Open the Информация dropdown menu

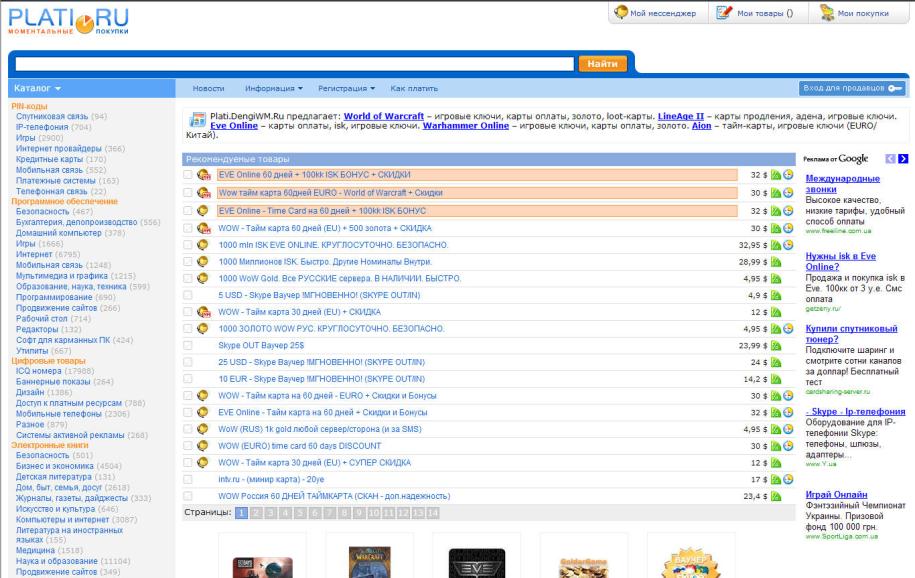[x=274, y=89]
